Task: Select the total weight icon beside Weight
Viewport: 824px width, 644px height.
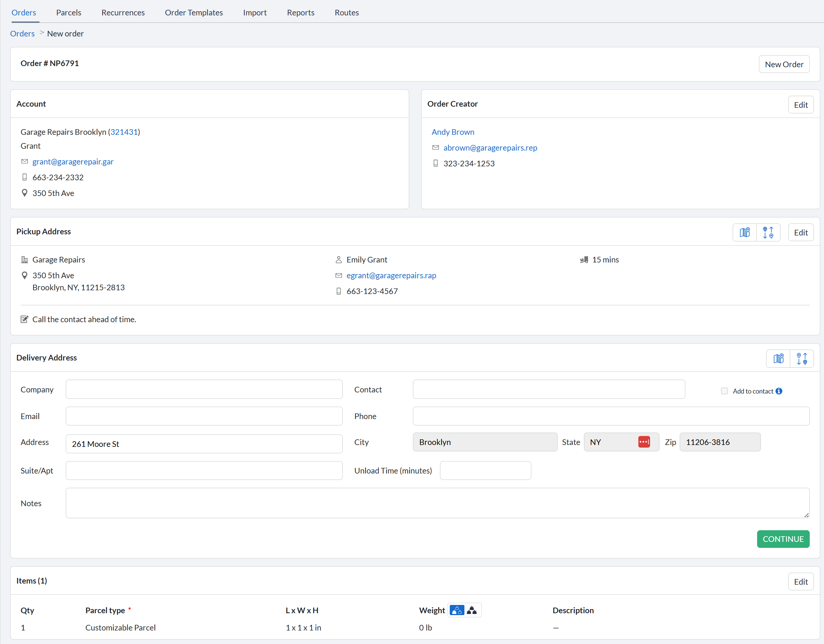Action: point(472,610)
